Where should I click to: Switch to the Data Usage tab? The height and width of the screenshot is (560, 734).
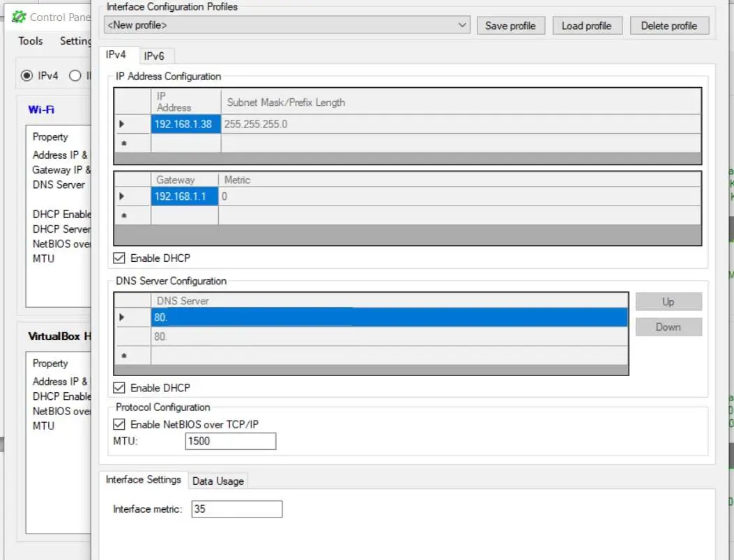[218, 481]
